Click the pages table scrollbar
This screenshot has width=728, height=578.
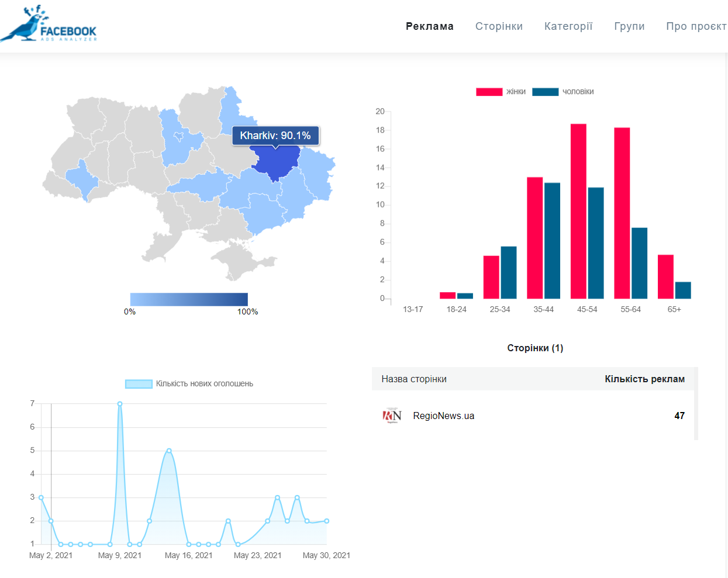coord(696,403)
